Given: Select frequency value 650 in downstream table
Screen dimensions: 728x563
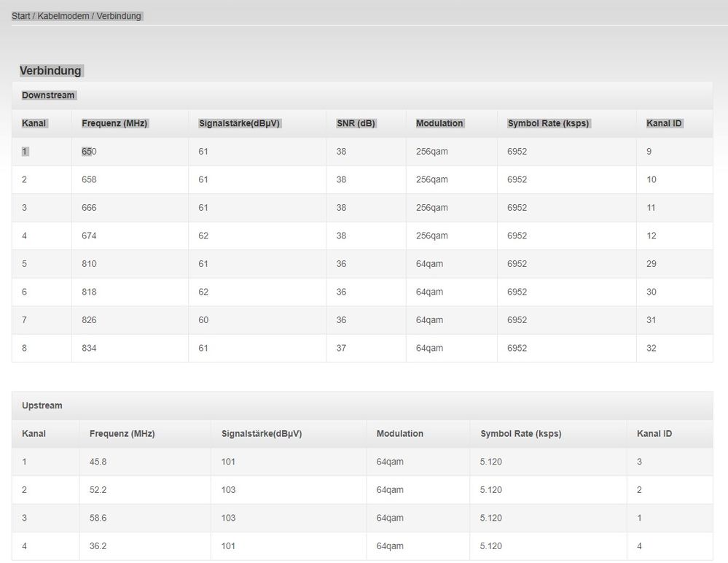Looking at the screenshot, I should pyautogui.click(x=89, y=152).
